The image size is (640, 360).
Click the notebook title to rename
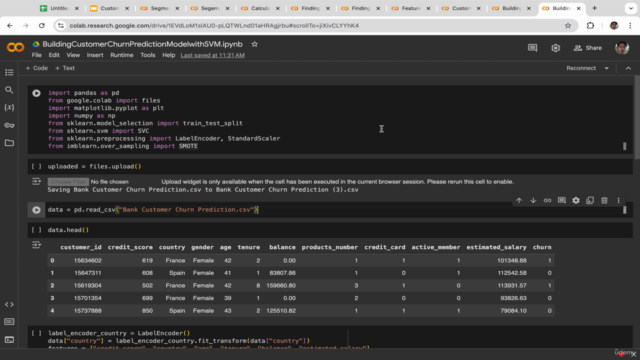(142, 44)
